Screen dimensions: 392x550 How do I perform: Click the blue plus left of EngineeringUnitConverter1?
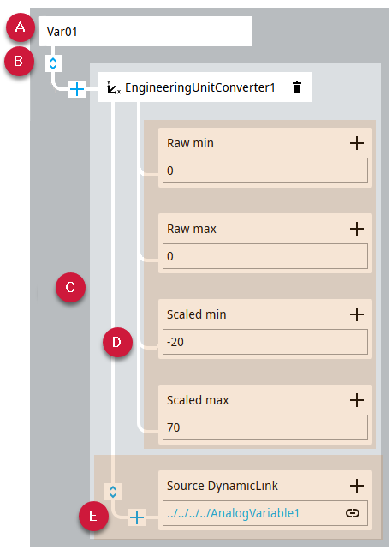(77, 89)
